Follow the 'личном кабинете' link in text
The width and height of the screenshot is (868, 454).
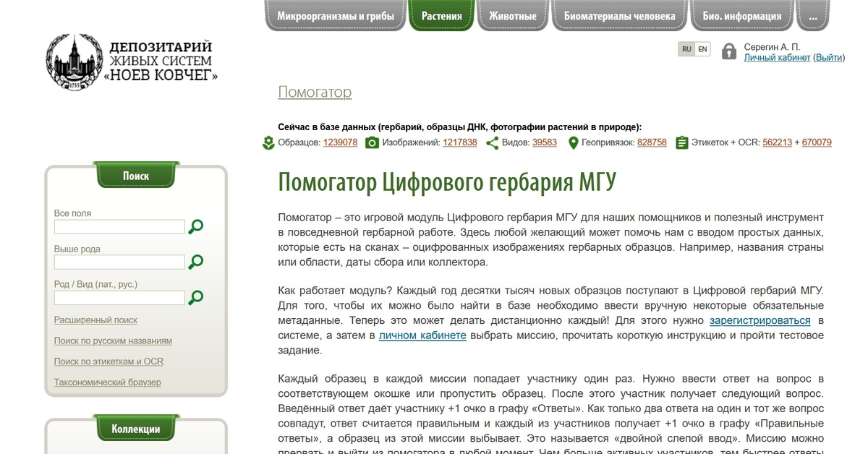[422, 335]
